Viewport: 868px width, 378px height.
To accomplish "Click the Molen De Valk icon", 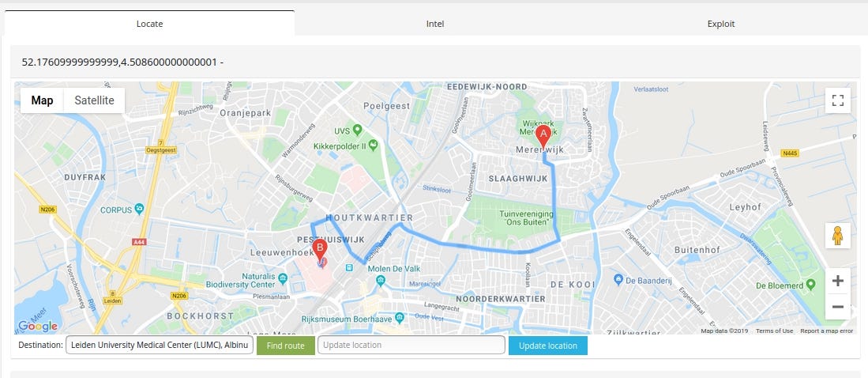I will click(x=381, y=281).
